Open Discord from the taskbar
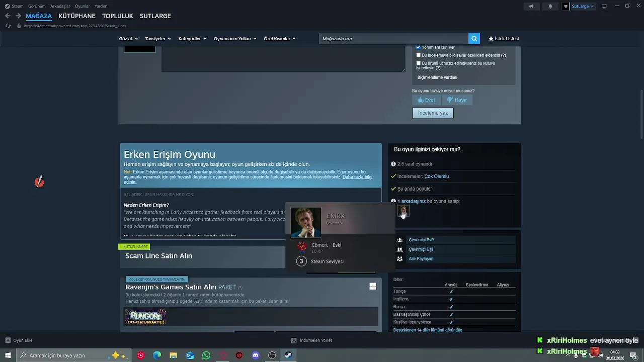644x362 pixels. click(256, 355)
